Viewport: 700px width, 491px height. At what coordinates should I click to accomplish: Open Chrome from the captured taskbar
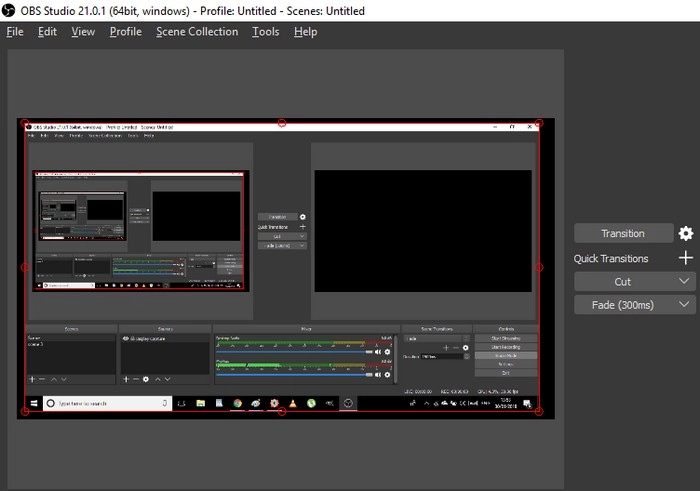click(238, 403)
